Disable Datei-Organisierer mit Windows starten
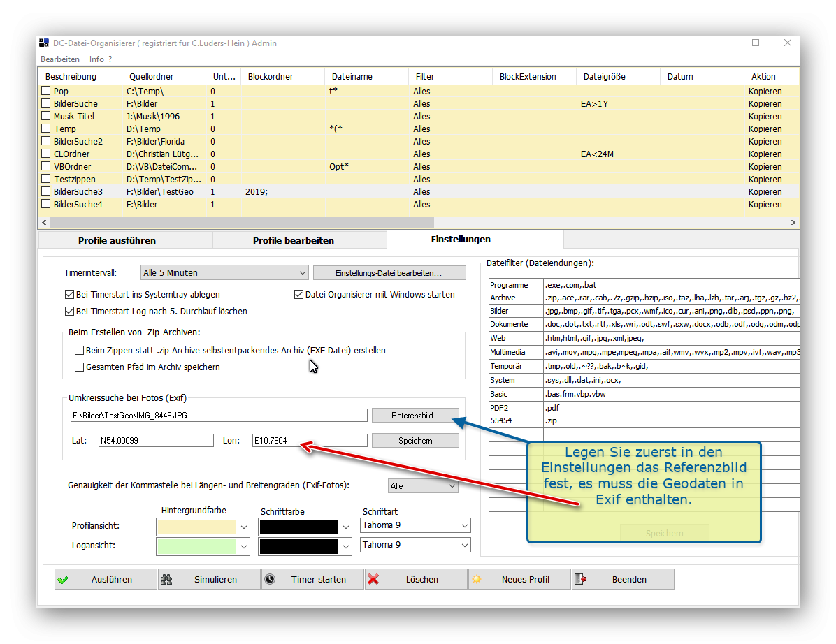836x644 pixels. click(299, 295)
